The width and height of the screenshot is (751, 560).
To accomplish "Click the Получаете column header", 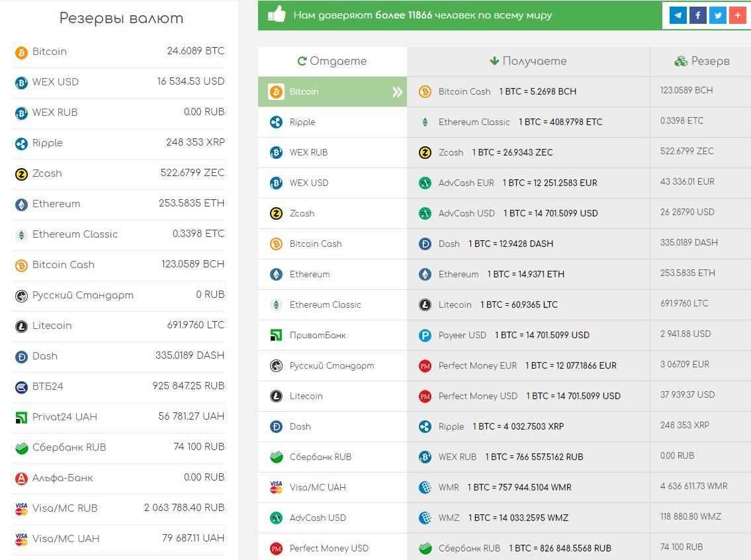I will [x=528, y=61].
